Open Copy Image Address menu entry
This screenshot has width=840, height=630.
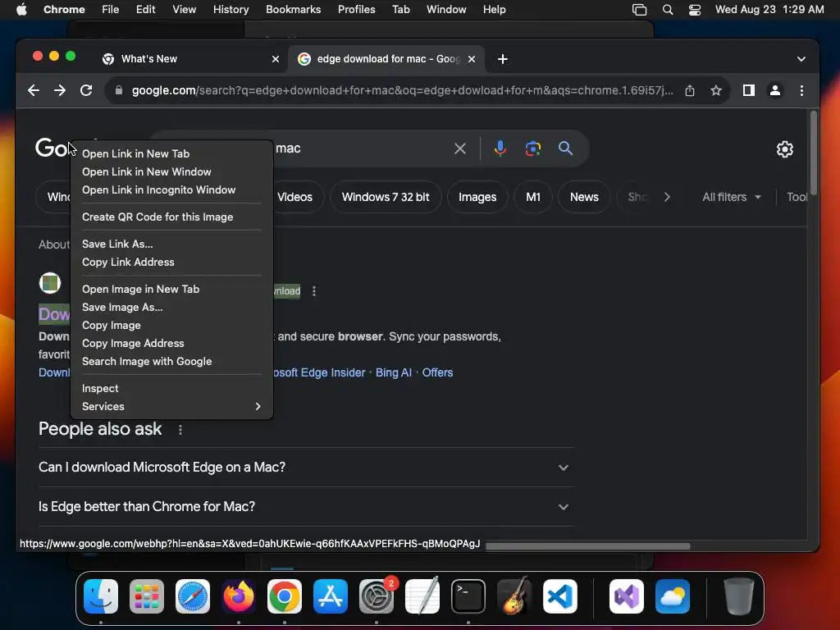pos(171,344)
